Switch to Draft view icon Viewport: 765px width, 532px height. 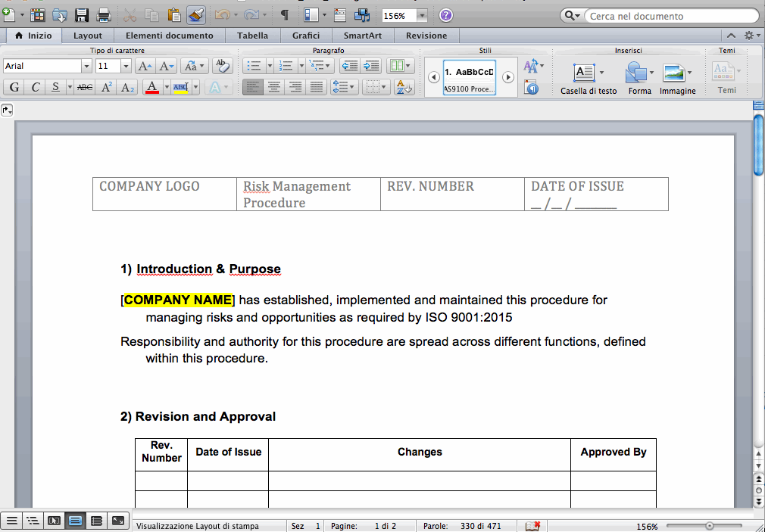coord(11,521)
